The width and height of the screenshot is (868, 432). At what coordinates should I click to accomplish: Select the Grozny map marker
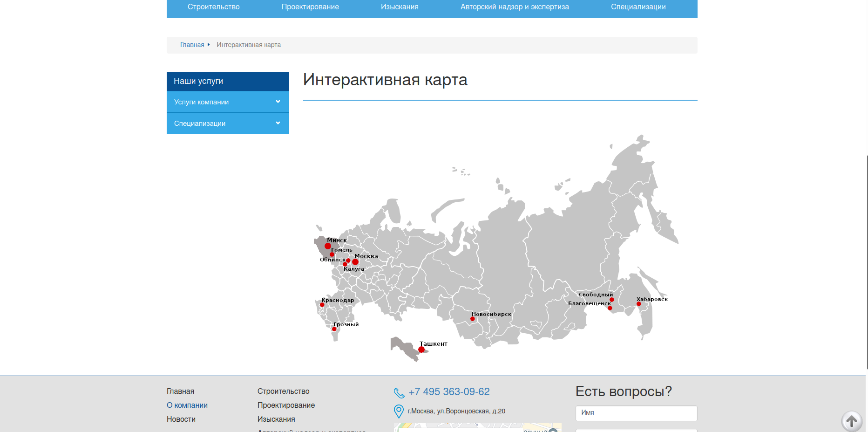(x=334, y=329)
